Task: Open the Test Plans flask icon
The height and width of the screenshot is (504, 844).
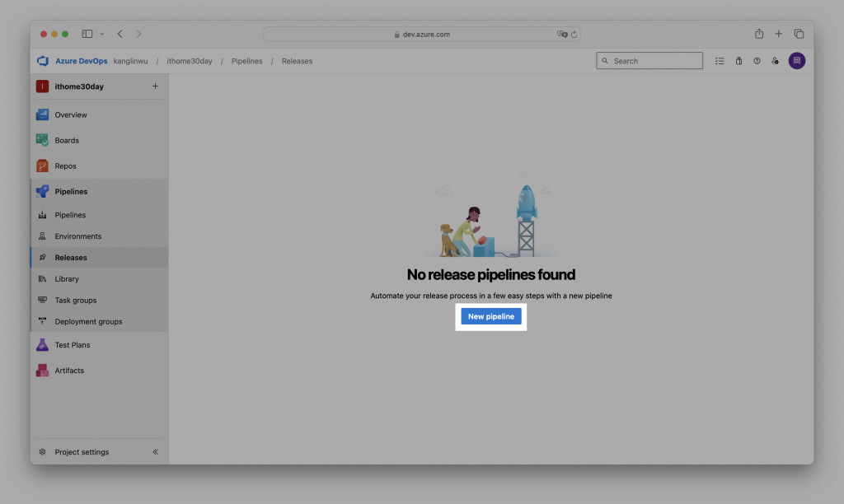Action: pos(43,345)
